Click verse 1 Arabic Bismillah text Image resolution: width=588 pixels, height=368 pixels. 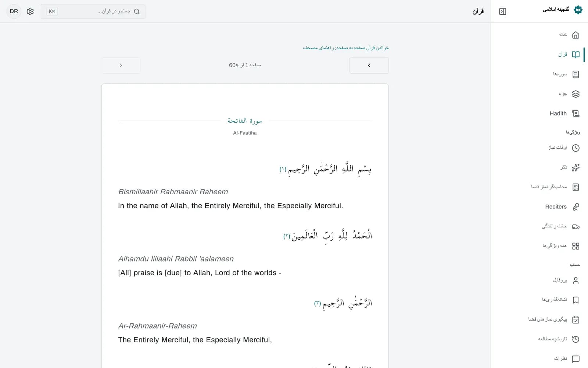(x=330, y=169)
